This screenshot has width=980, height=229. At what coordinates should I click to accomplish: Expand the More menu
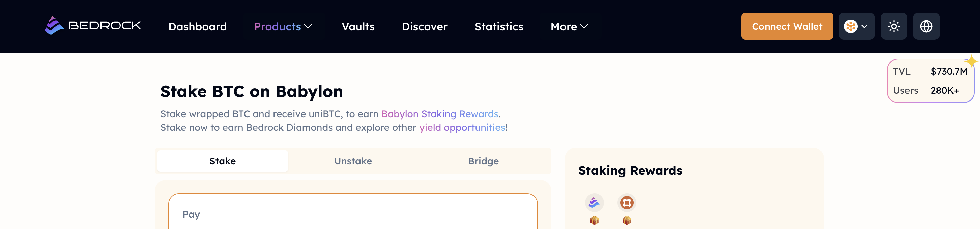(569, 27)
